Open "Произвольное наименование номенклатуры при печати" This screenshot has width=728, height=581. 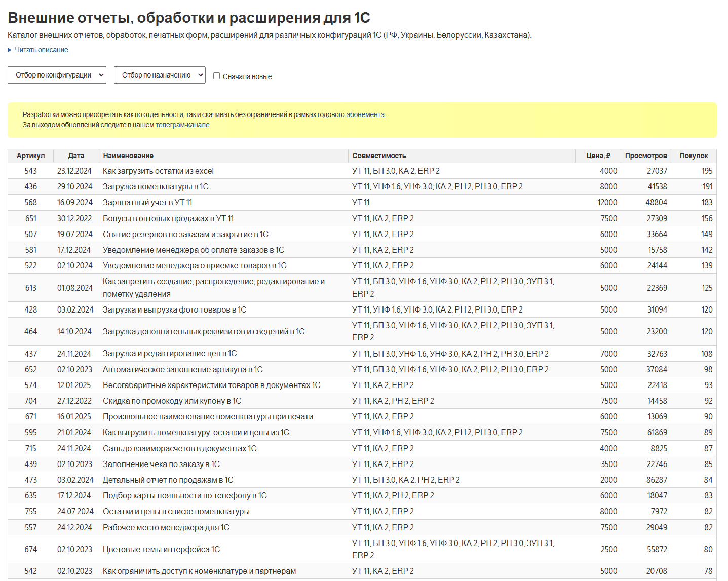tap(208, 416)
